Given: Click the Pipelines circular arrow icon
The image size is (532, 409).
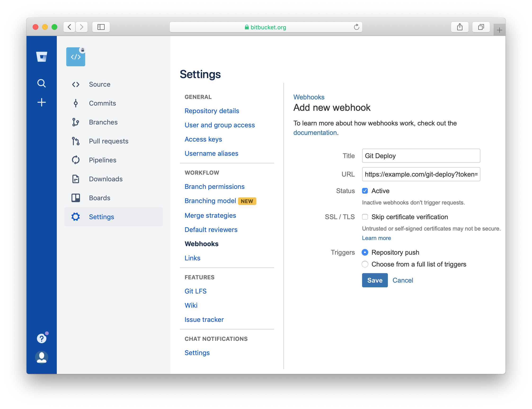Looking at the screenshot, I should (76, 160).
